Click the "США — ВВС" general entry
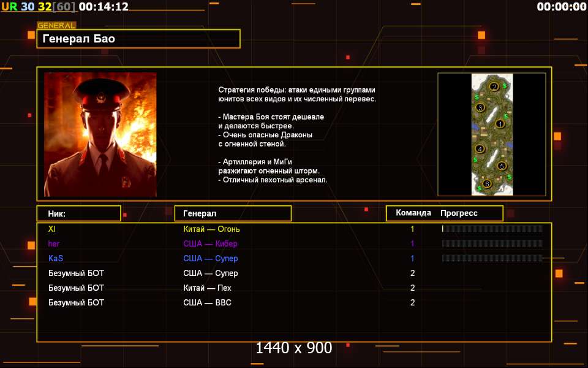 pos(207,302)
